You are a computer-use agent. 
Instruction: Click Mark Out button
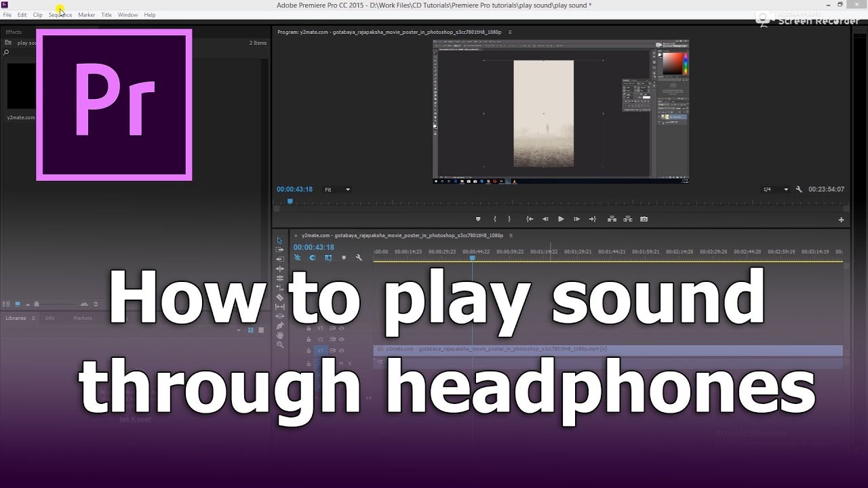tap(509, 219)
